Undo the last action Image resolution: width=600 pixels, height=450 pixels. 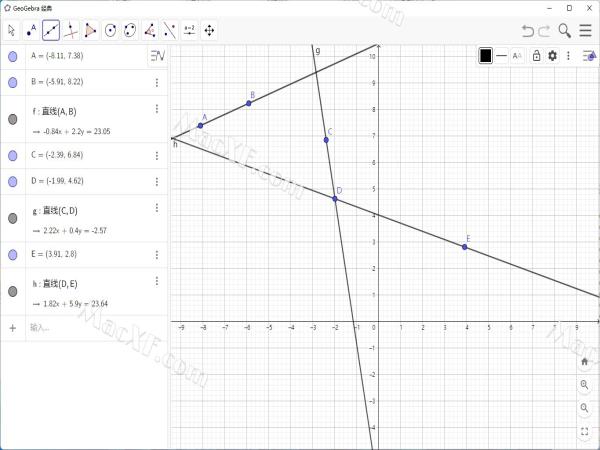point(528,31)
